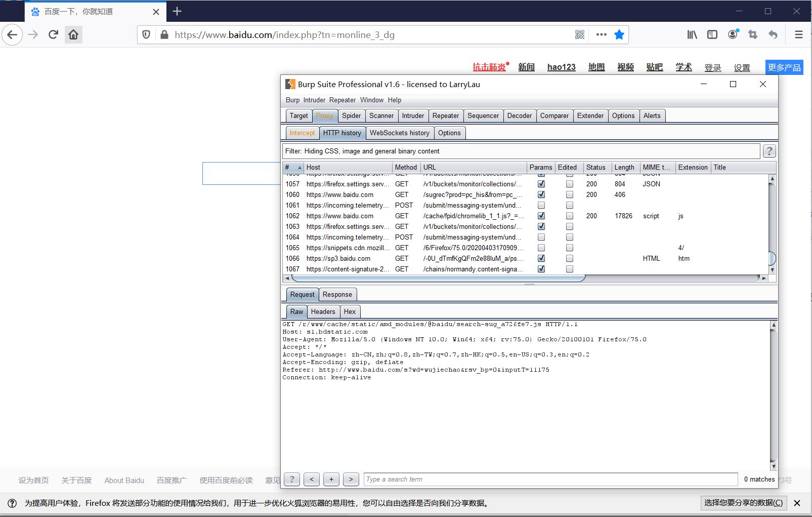Open the Extender tab
This screenshot has height=517, width=812.
pyautogui.click(x=590, y=115)
